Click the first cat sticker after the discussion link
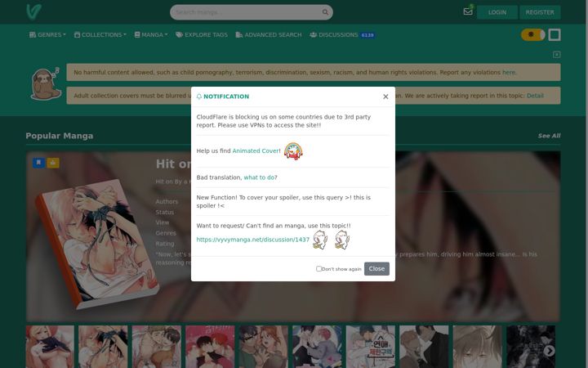The height and width of the screenshot is (368, 588). [320, 240]
